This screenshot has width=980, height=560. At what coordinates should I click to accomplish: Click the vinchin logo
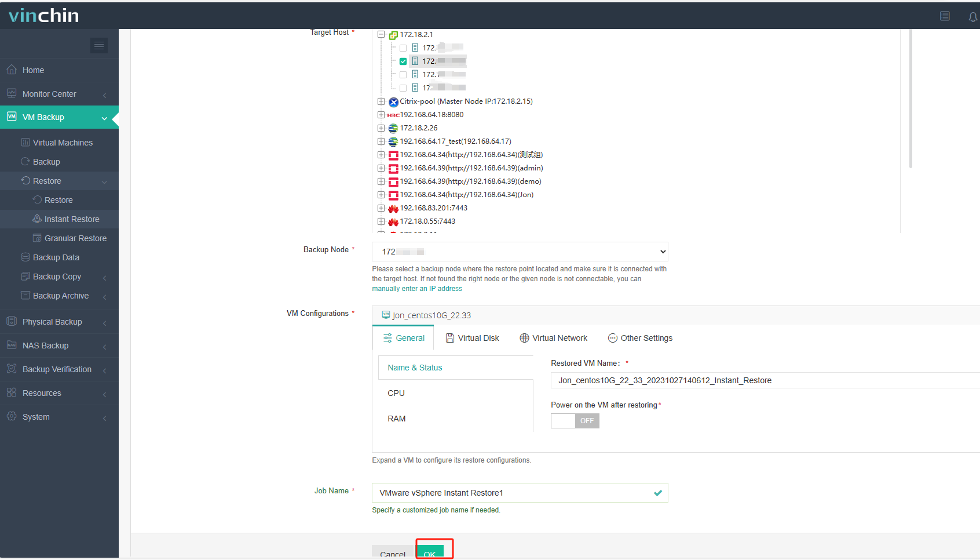coord(43,16)
